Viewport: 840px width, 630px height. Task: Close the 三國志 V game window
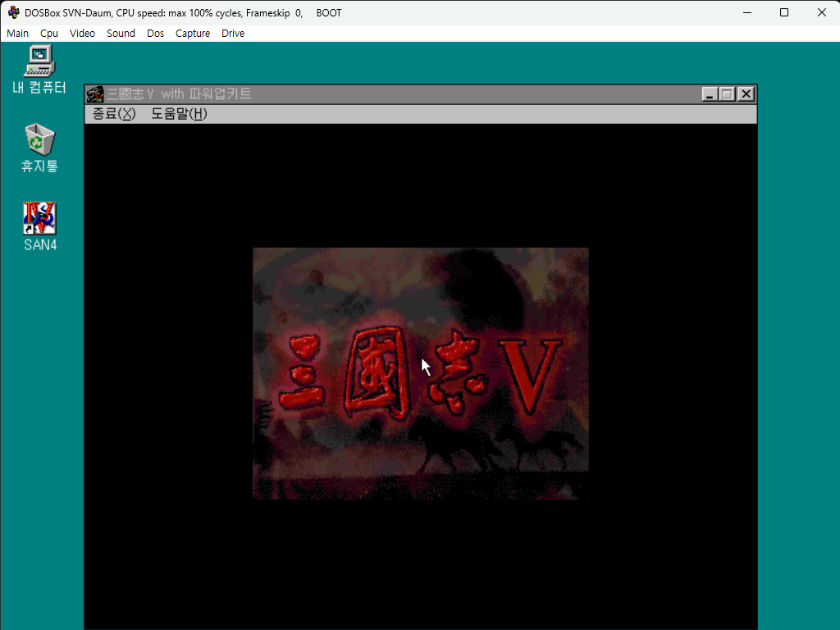pos(746,94)
